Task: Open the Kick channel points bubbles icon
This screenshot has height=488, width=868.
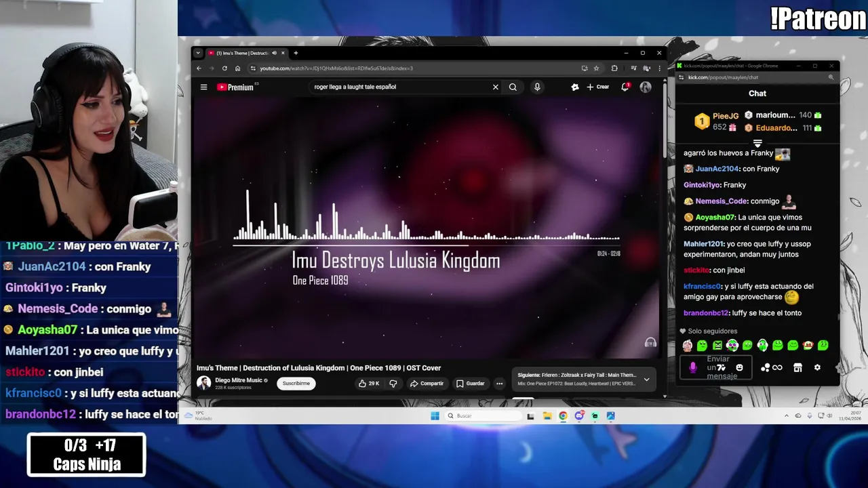Action: [x=766, y=367]
